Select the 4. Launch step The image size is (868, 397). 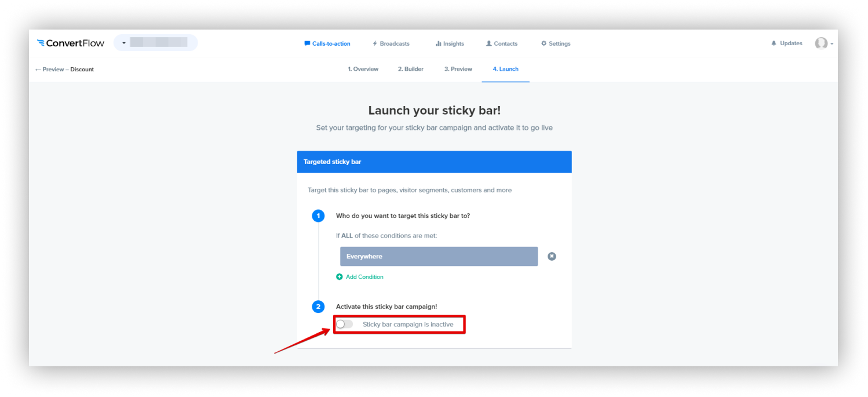506,69
